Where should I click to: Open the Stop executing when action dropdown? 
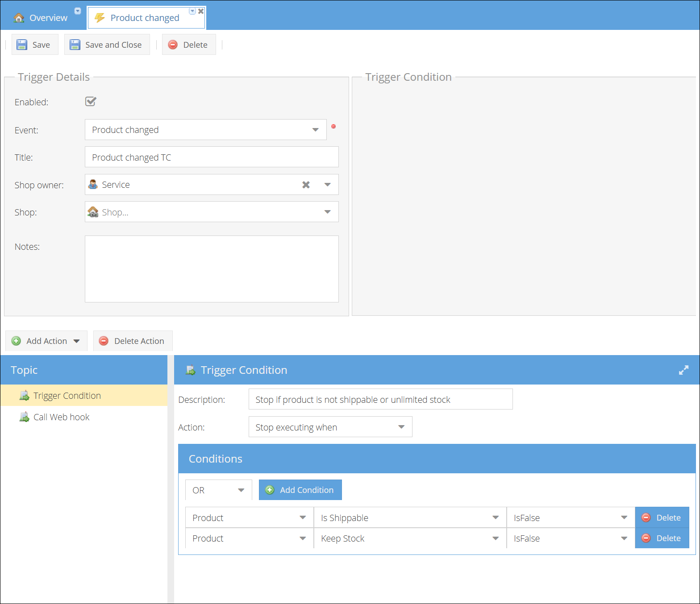401,427
